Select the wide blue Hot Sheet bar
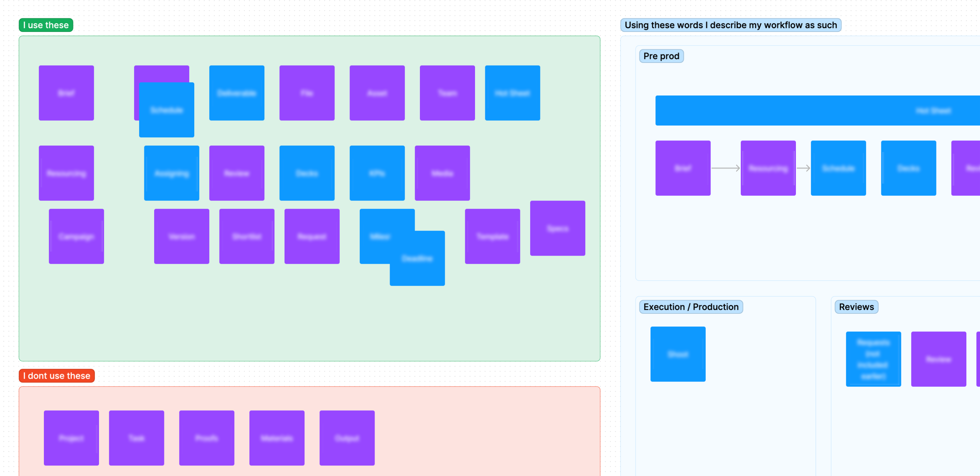Image resolution: width=980 pixels, height=476 pixels. (x=818, y=111)
